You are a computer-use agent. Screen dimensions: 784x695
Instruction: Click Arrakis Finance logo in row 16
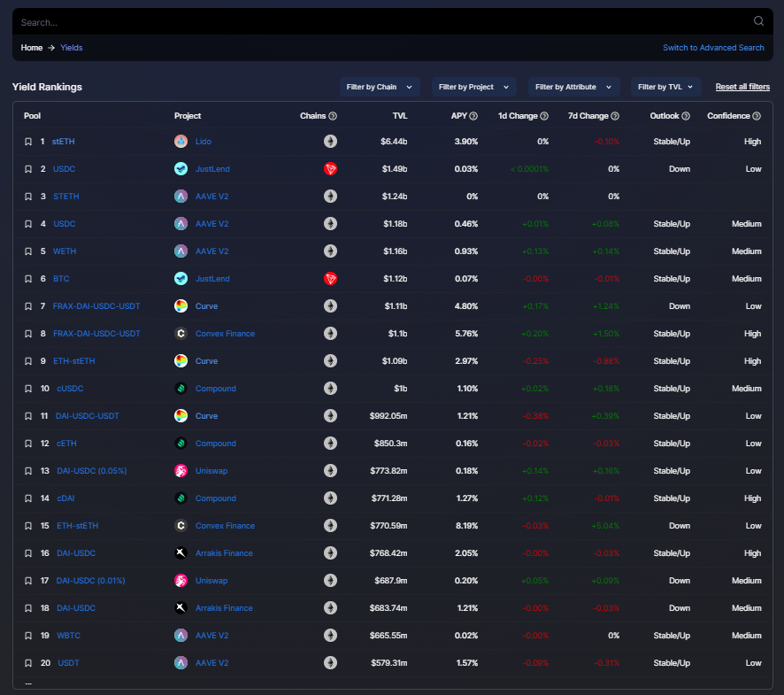(x=181, y=553)
